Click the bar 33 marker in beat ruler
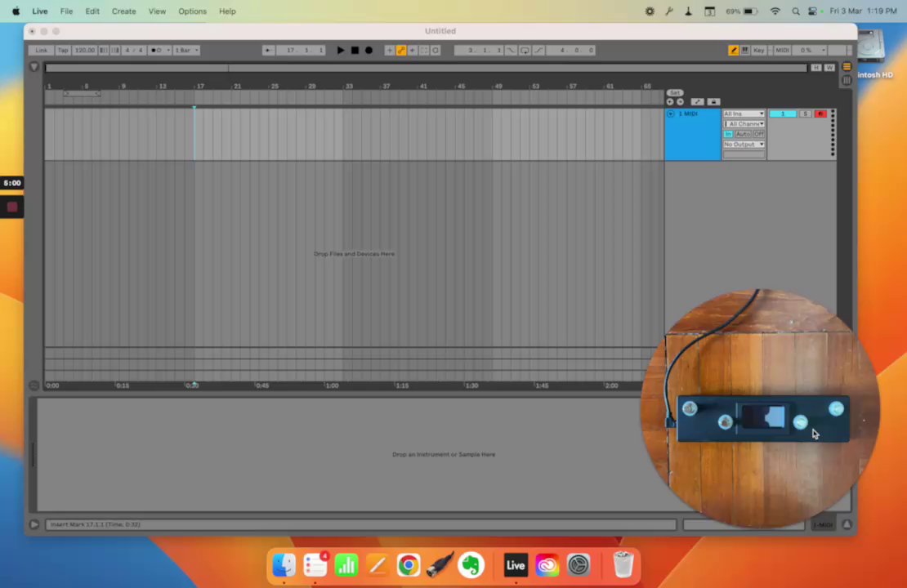The height and width of the screenshot is (588, 907). point(349,86)
